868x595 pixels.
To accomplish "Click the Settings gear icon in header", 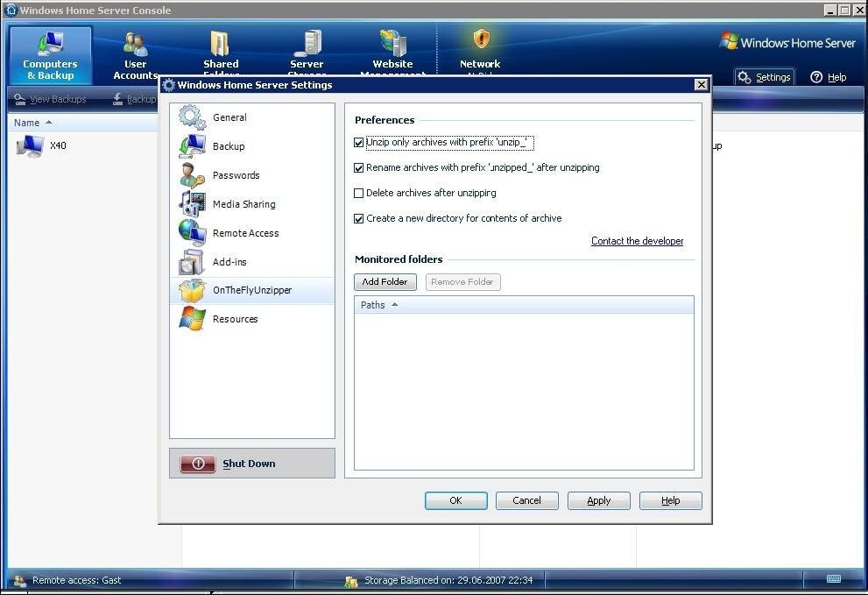I will pyautogui.click(x=745, y=77).
